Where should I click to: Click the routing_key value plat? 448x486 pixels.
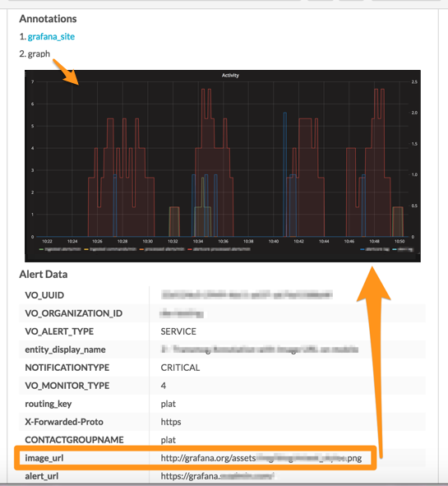click(169, 404)
